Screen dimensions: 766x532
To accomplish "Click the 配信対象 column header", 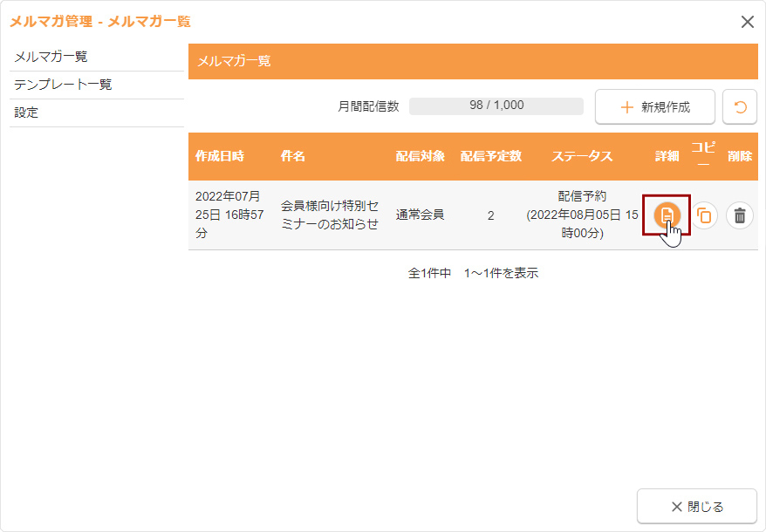I will click(x=420, y=156).
